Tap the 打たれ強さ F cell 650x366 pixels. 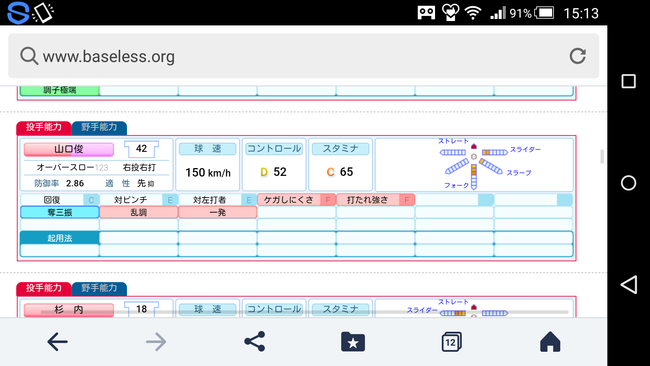(376, 200)
